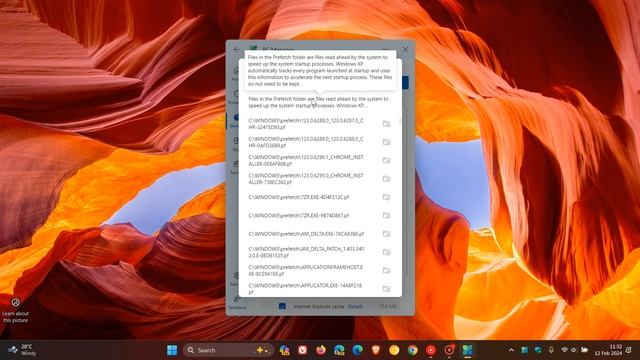Click the file list scrollbar thumb
Viewport: 640px width, 360px height.
(x=400, y=121)
